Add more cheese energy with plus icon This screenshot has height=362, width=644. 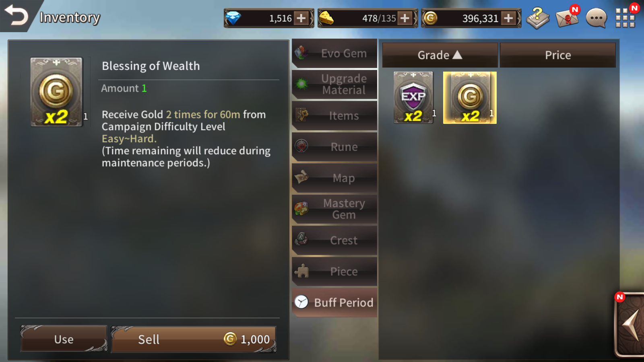[405, 18]
